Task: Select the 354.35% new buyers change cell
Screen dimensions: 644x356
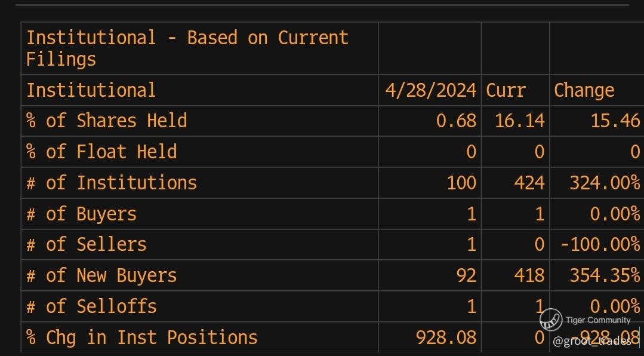Action: pyautogui.click(x=605, y=275)
